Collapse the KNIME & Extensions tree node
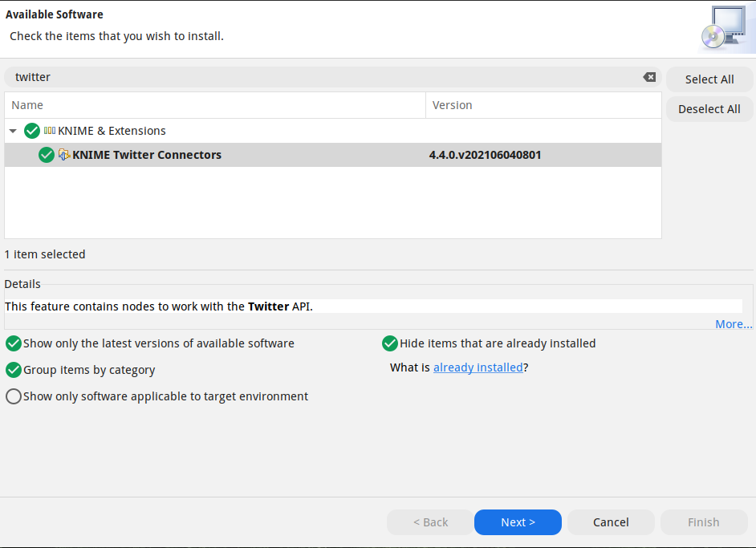 click(12, 130)
